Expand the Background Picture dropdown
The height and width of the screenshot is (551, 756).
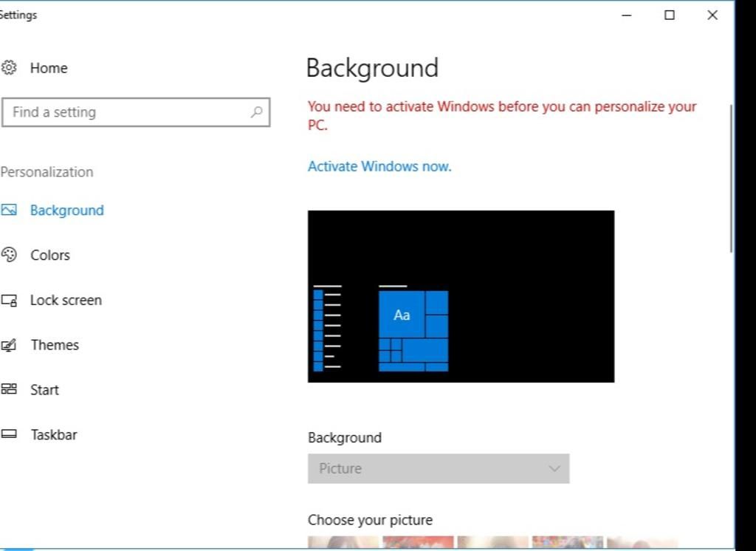[438, 468]
